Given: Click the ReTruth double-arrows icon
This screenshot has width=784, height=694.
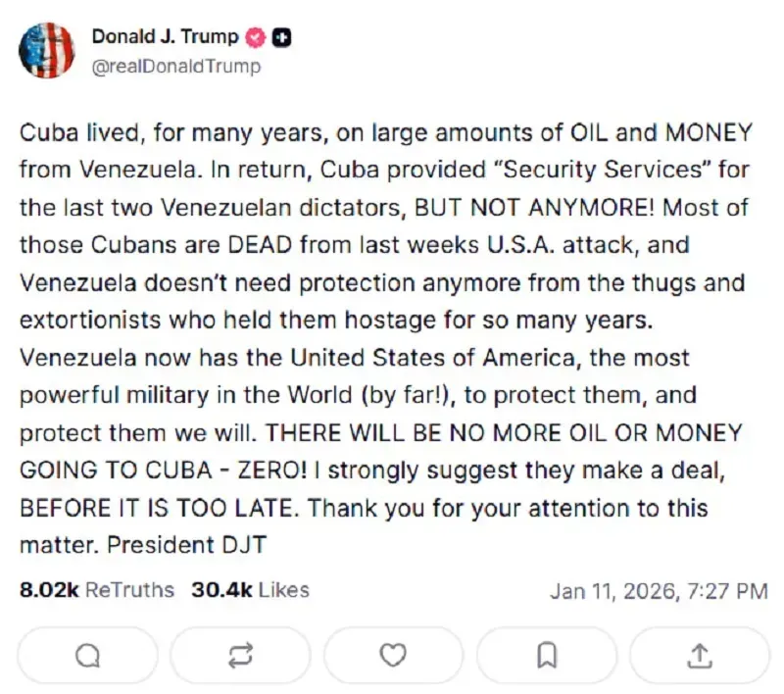Looking at the screenshot, I should [240, 656].
